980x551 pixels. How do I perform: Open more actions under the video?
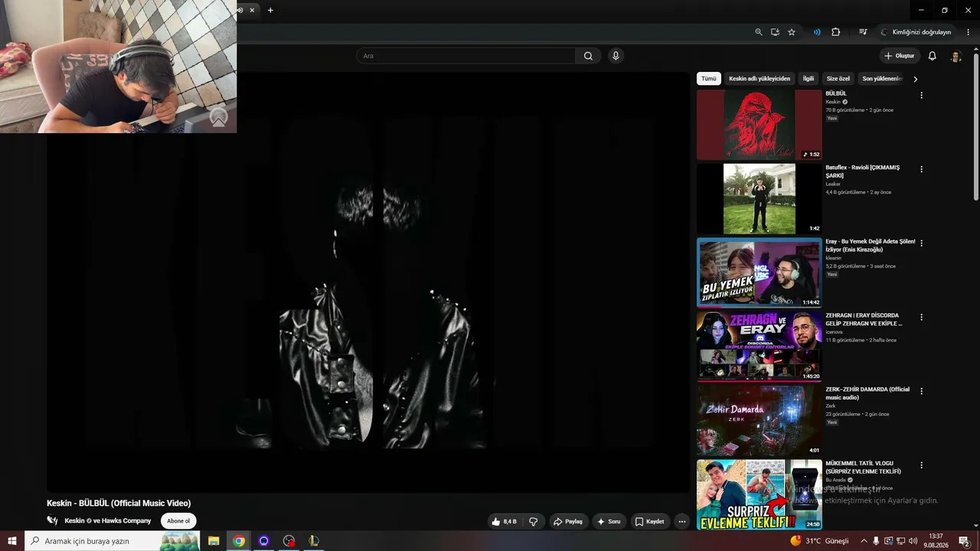tap(682, 521)
